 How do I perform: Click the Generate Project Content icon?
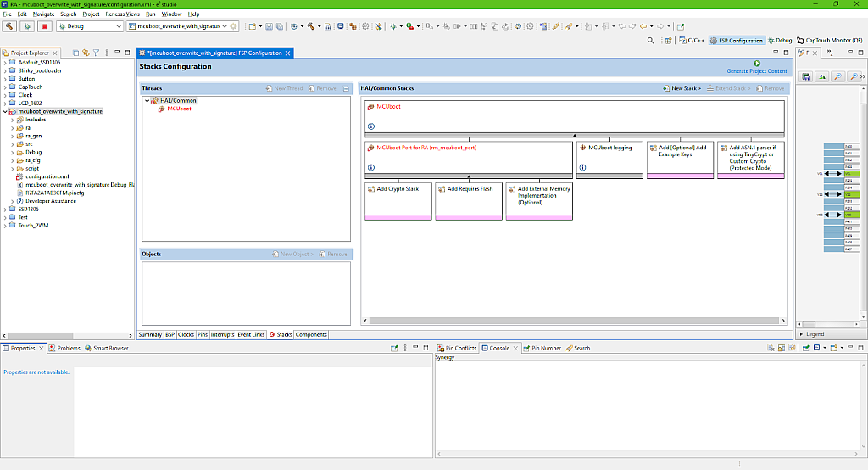756,64
